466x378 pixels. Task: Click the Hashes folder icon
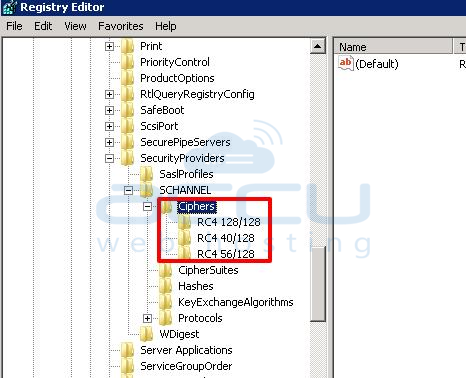coord(166,286)
